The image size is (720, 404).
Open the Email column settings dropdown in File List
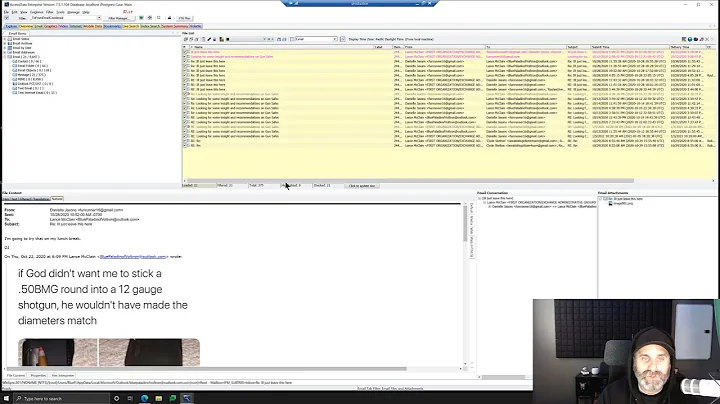335,39
